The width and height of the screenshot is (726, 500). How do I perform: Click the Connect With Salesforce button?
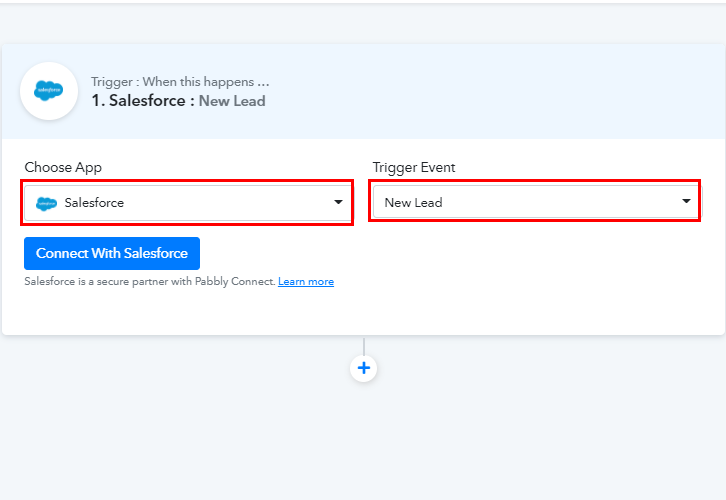click(112, 253)
